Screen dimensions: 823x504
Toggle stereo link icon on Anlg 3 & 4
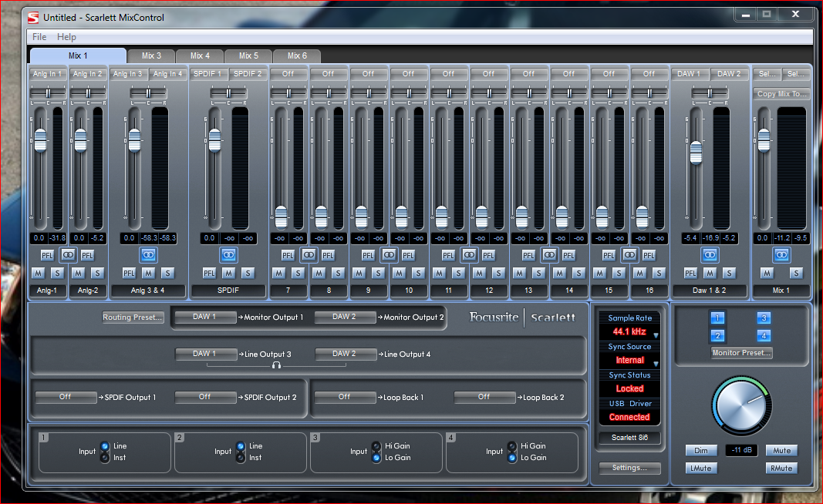148,255
